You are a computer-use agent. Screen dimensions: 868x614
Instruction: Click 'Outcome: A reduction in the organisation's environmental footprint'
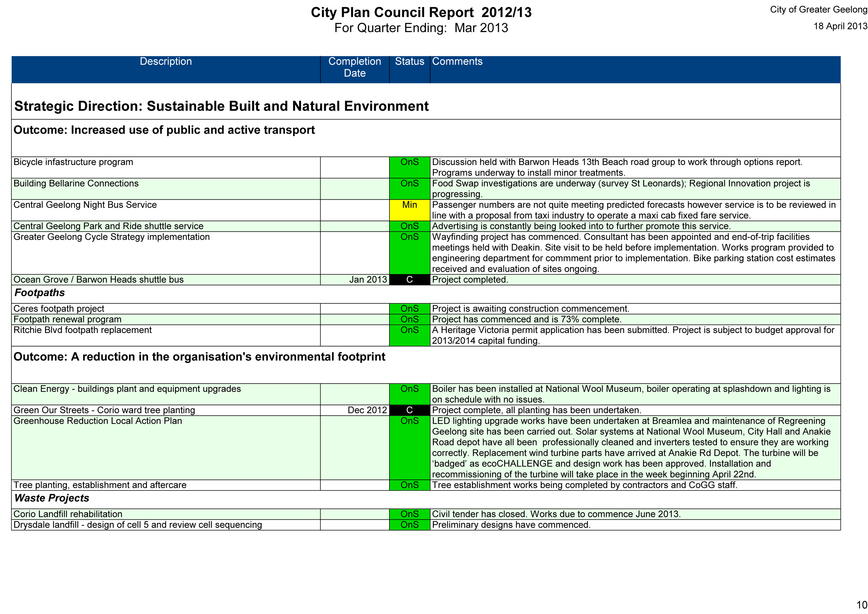click(x=199, y=357)
